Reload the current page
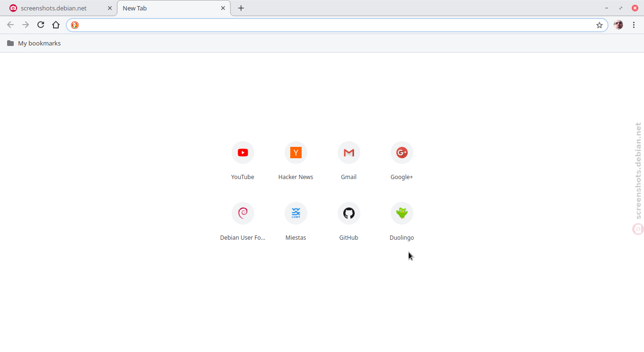This screenshot has height=352, width=644. click(x=41, y=25)
